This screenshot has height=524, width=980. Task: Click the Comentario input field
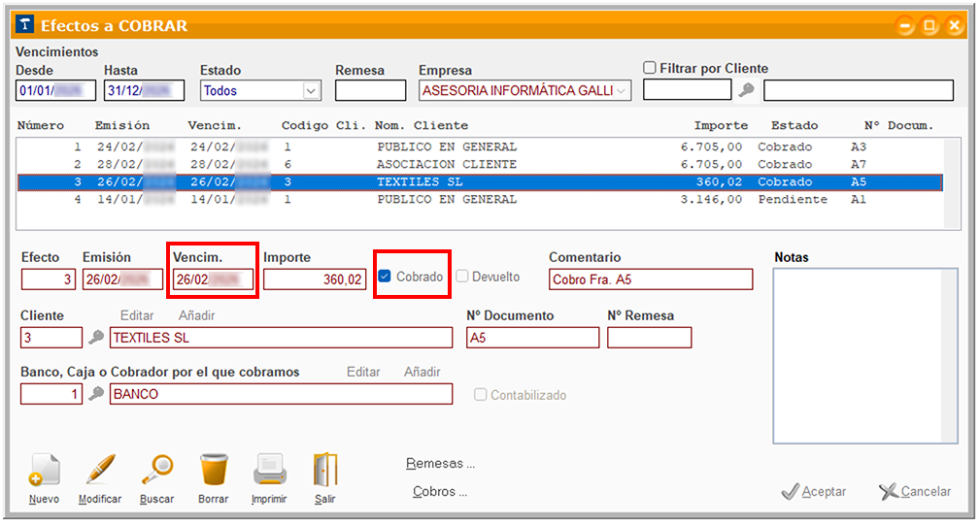[x=650, y=279]
